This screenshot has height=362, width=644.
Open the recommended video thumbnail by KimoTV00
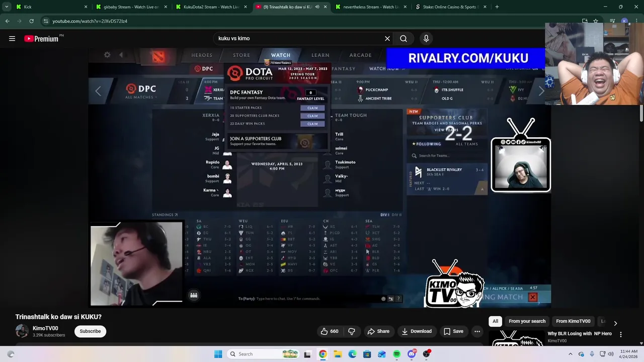tap(517, 338)
